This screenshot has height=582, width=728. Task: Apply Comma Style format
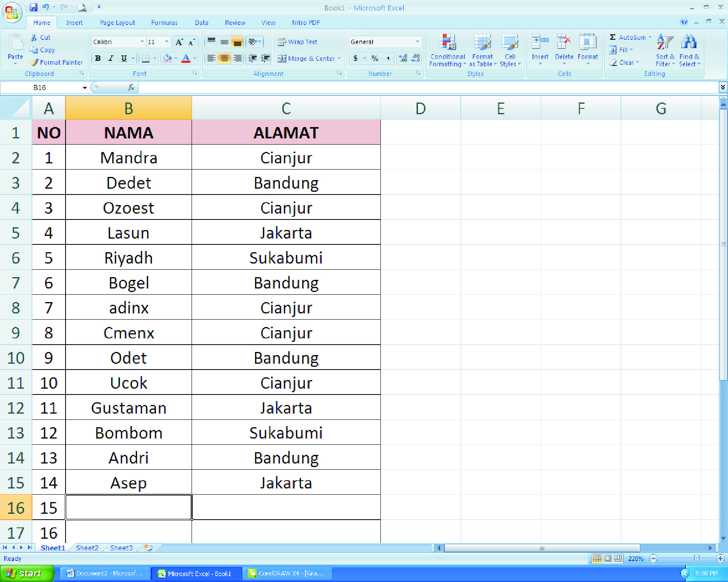coord(388,58)
